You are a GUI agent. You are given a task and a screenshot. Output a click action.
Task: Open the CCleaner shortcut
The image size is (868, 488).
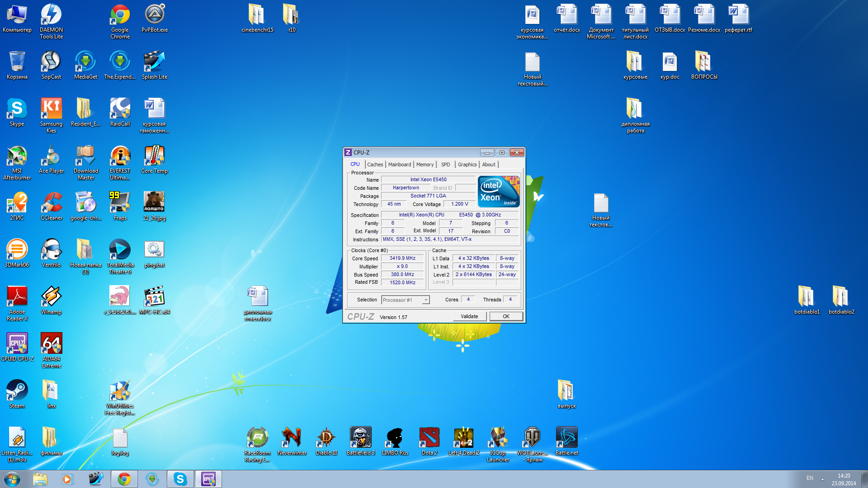52,203
